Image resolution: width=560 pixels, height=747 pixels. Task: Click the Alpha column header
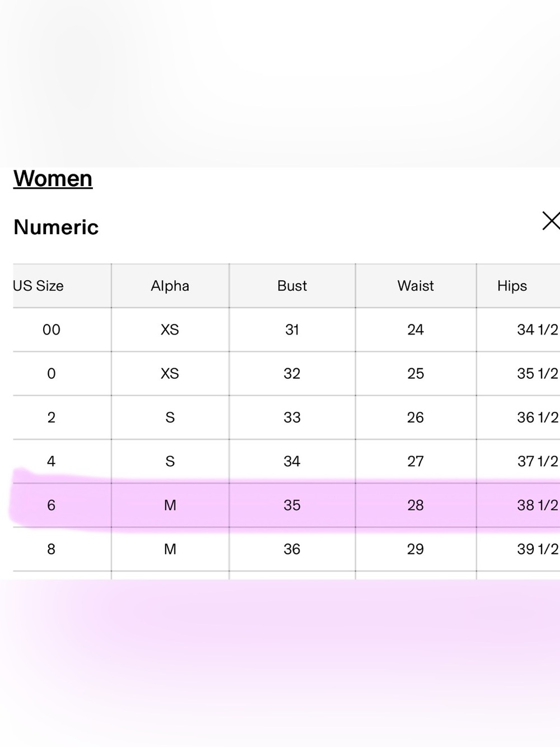tap(170, 286)
